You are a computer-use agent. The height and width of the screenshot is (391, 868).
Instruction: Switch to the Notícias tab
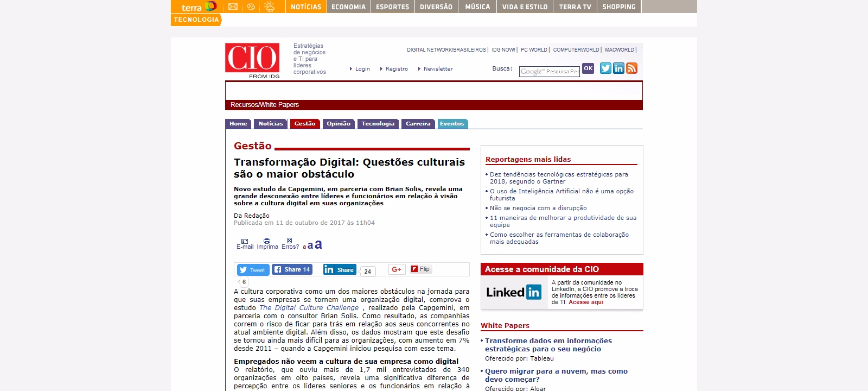pyautogui.click(x=271, y=124)
